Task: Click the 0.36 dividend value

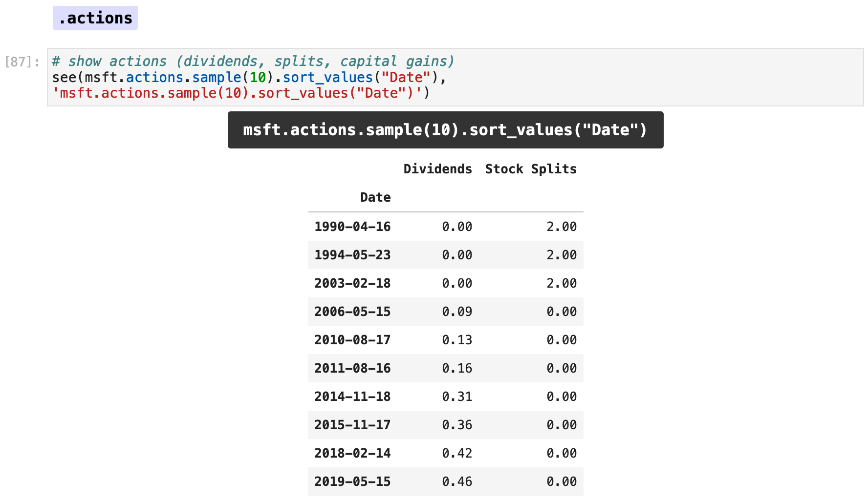Action: [x=457, y=425]
